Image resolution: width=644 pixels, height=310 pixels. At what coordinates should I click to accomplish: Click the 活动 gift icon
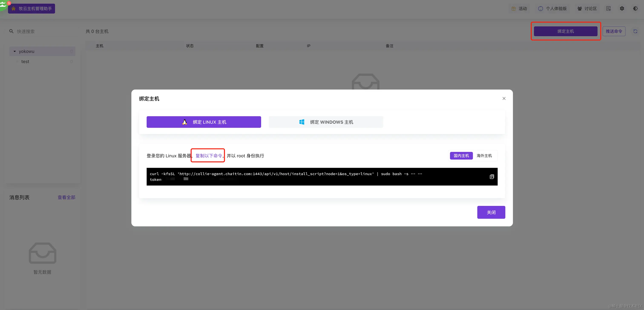(513, 8)
